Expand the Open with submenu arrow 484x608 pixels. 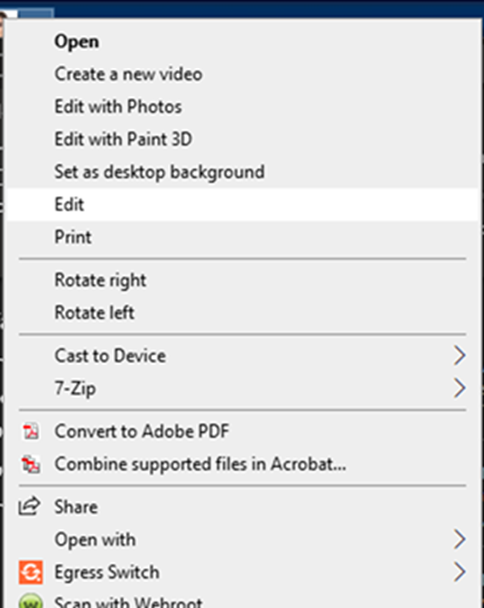459,539
